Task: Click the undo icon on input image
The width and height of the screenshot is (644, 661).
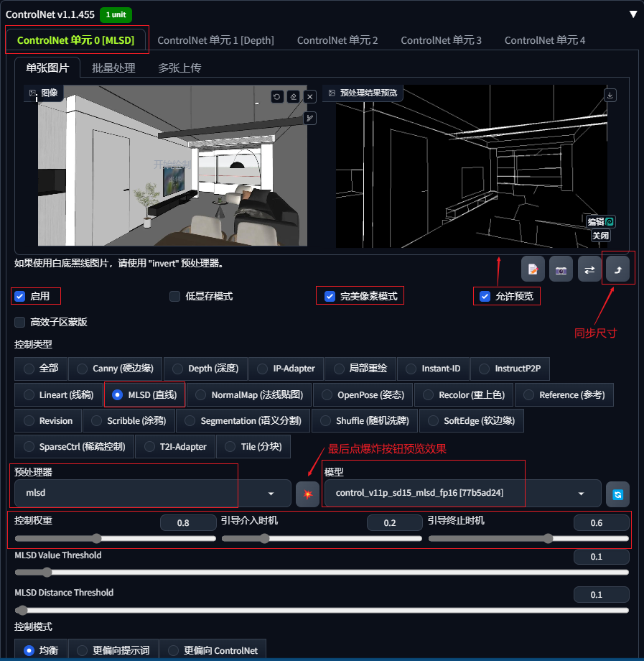Action: click(276, 96)
